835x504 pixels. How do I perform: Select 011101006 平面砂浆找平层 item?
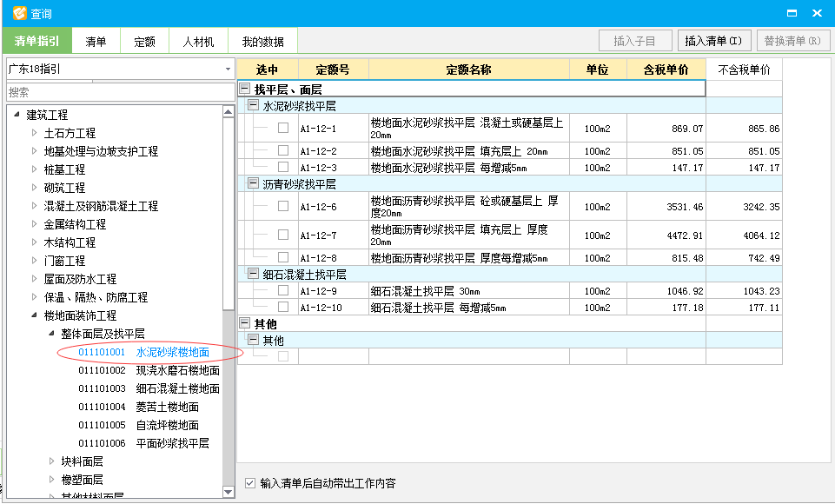tap(143, 442)
